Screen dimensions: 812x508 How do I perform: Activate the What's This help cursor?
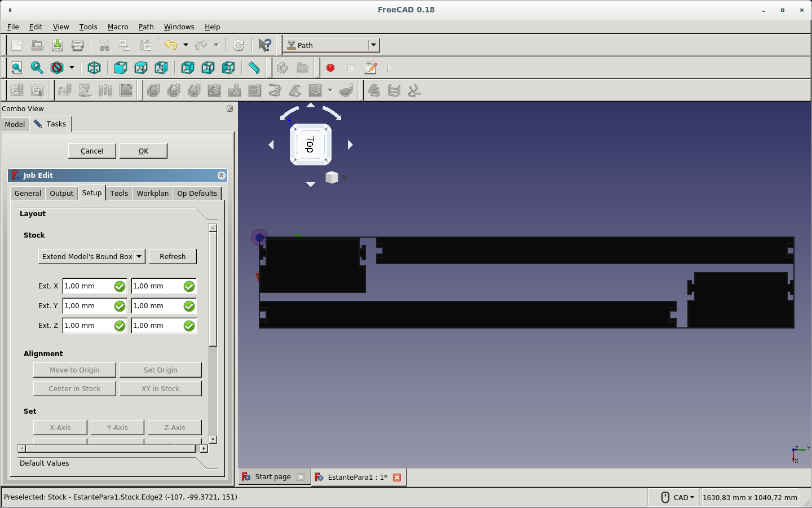pyautogui.click(x=264, y=45)
